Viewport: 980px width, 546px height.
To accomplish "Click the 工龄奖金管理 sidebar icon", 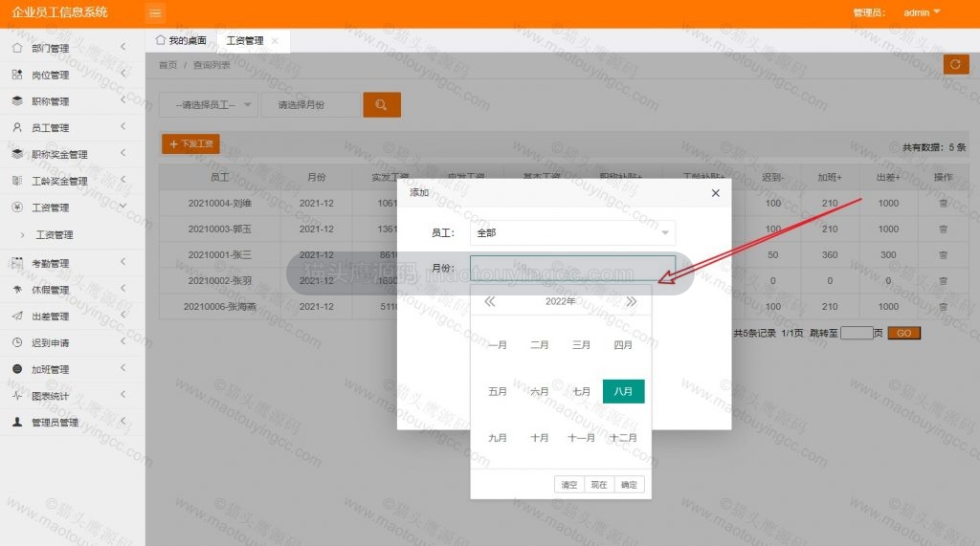I will tap(17, 181).
